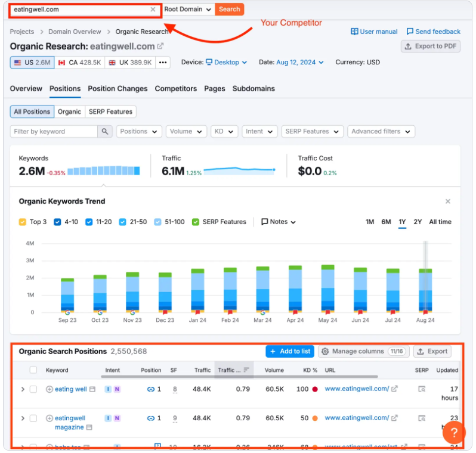View SERP snapshot icon for eating well
This screenshot has height=453, width=476.
tap(422, 389)
